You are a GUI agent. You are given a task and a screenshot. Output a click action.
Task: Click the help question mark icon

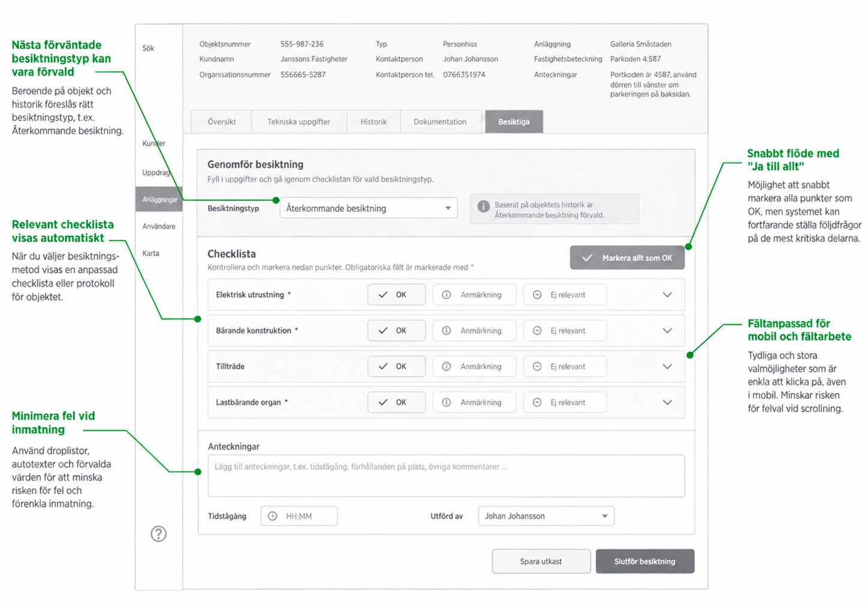tap(158, 534)
